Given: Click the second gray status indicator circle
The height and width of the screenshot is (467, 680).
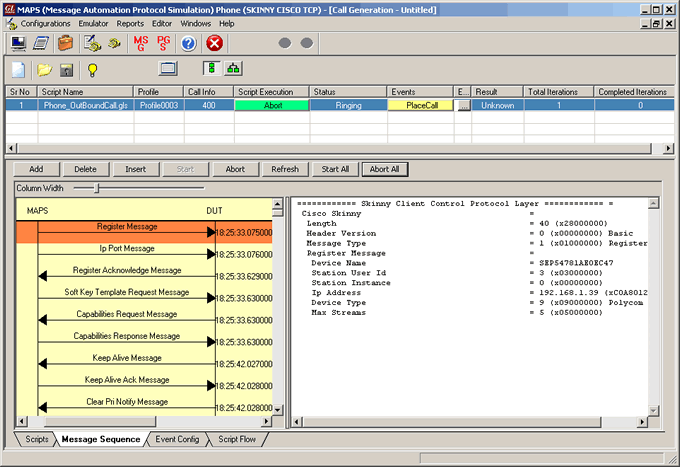Looking at the screenshot, I should point(307,43).
